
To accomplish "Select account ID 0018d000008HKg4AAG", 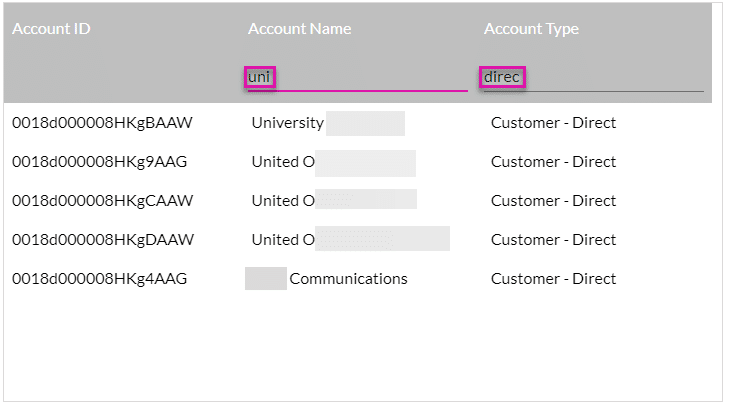I will [x=99, y=279].
